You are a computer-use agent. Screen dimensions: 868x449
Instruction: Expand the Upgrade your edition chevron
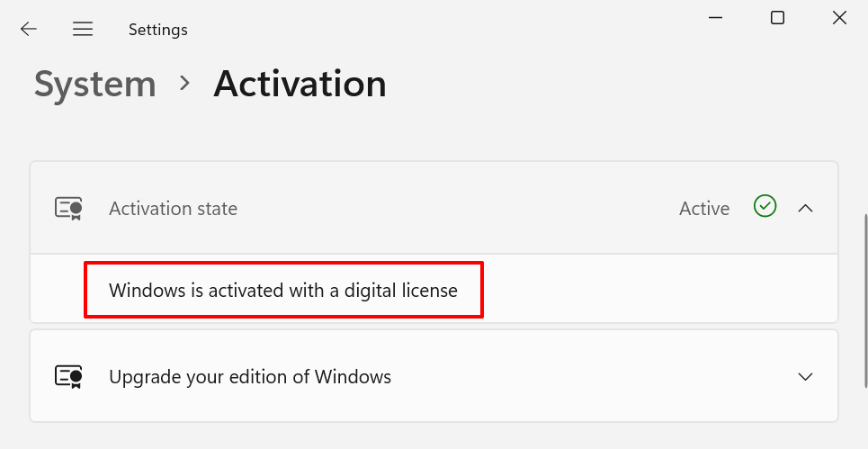pyautogui.click(x=806, y=376)
